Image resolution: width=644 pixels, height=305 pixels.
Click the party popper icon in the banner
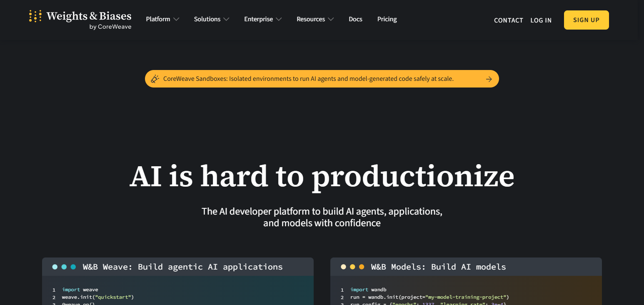coord(155,79)
